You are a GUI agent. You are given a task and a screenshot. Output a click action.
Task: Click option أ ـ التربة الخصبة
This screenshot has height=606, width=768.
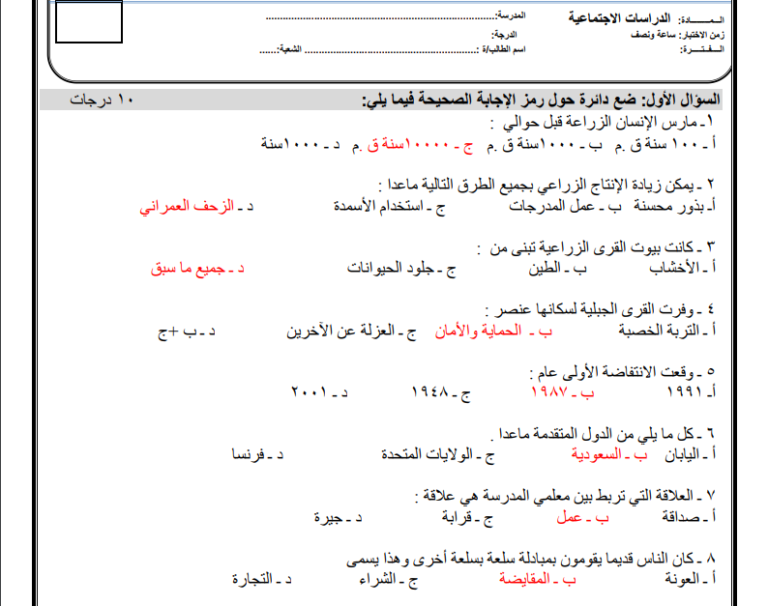pos(667,331)
